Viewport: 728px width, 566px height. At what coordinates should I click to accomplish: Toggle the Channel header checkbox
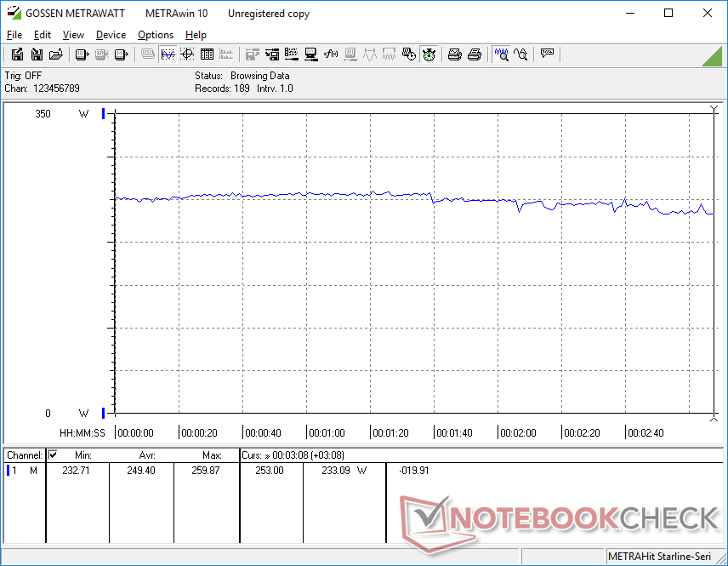53,455
